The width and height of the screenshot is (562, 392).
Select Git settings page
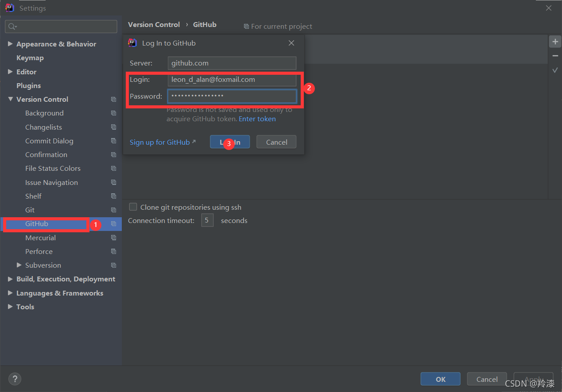tap(30, 210)
